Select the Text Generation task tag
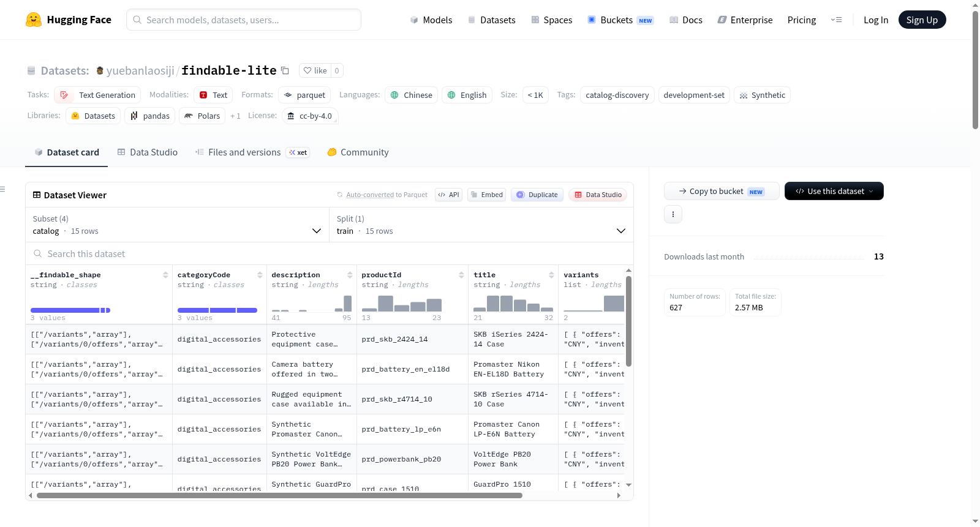The height and width of the screenshot is (527, 980). pos(97,95)
